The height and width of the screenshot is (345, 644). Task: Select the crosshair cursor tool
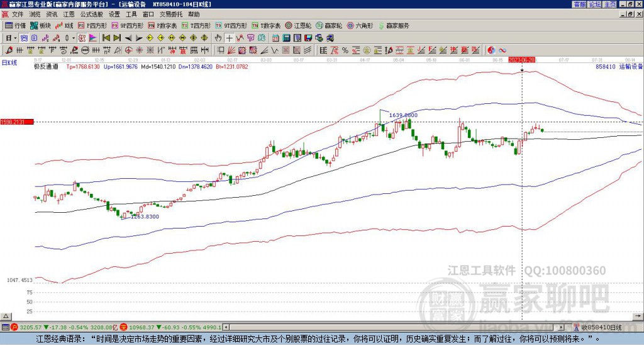[x=229, y=38]
